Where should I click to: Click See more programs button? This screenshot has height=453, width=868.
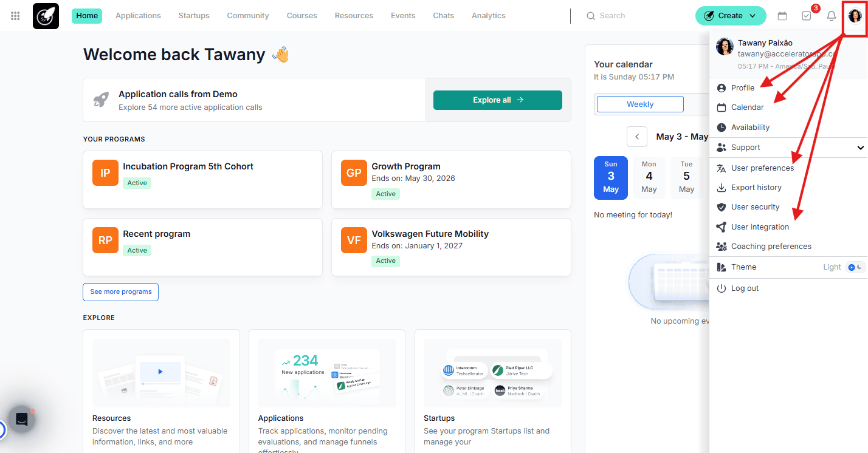click(x=121, y=292)
